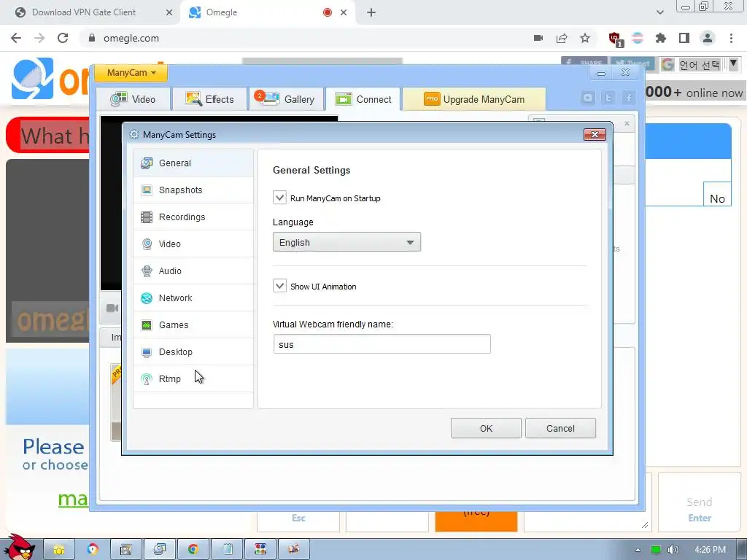Open General settings category
This screenshot has height=560, width=747.
click(x=193, y=163)
